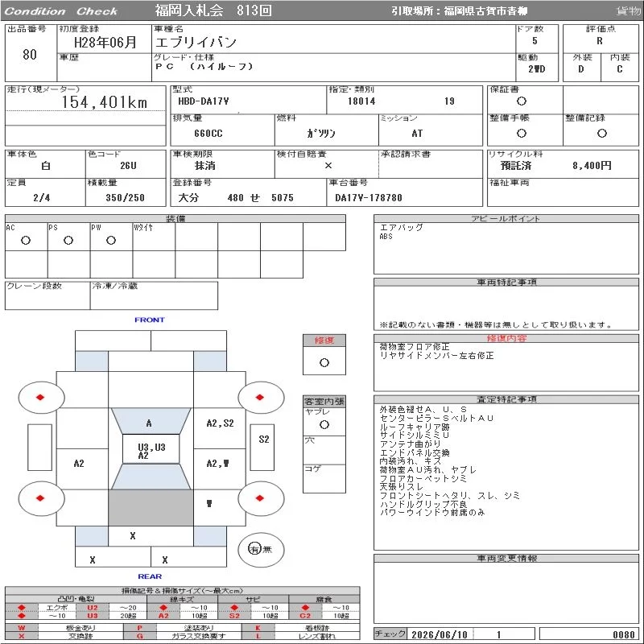Image resolution: width=644 pixels, height=644 pixels.
Task: Click the inspection note アンテナ曲がり
Action: coord(410,444)
